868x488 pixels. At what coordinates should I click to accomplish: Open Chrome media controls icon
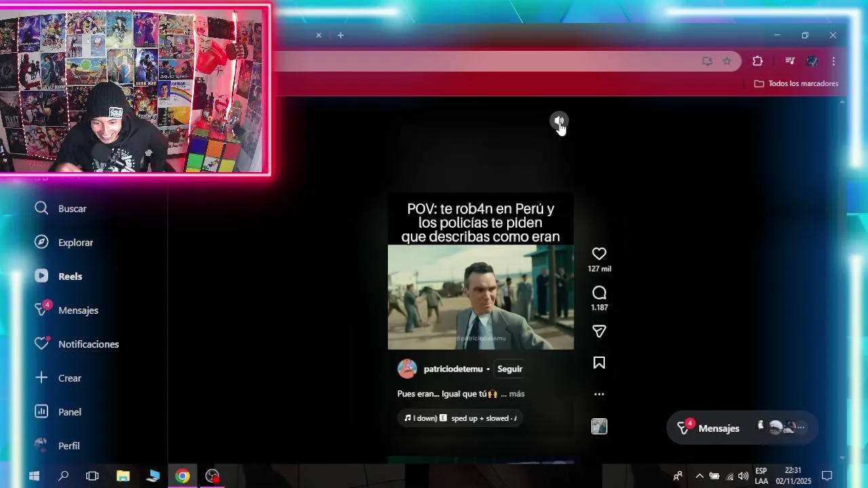(x=789, y=61)
